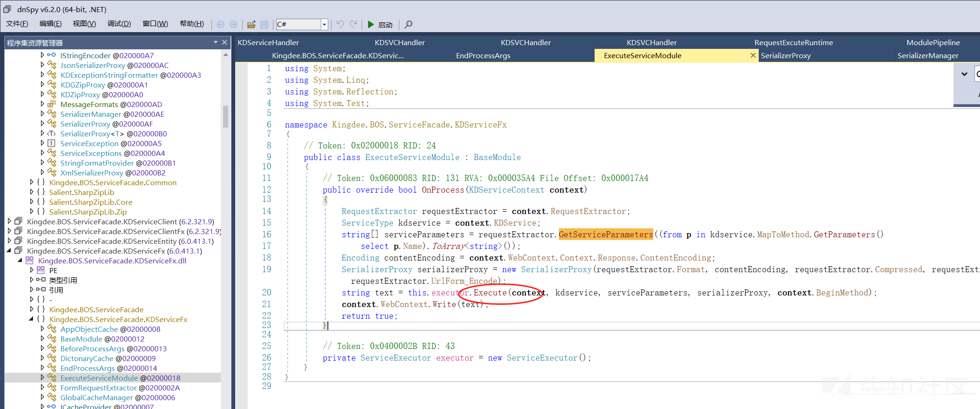Expand the ExecuteServiceModule tree node
The width and height of the screenshot is (980, 409).
point(42,378)
